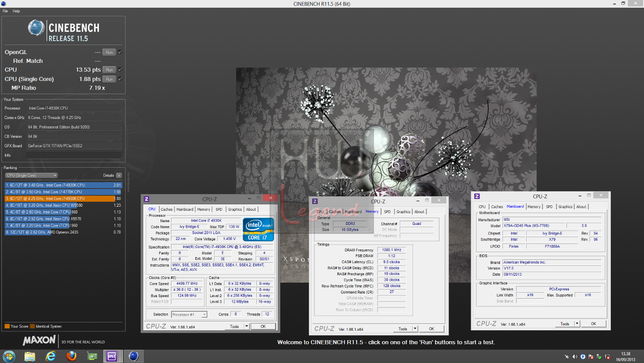Open the volume speaker tray icon
The image size is (644, 363).
pyautogui.click(x=575, y=357)
